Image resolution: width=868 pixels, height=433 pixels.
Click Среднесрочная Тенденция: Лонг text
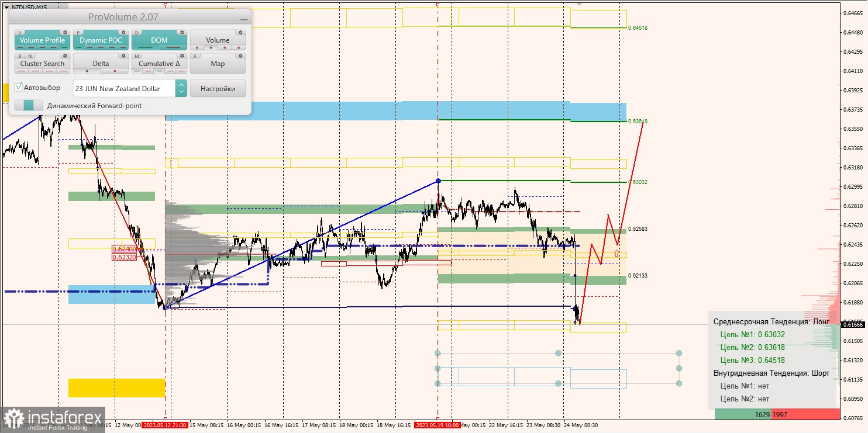[771, 321]
